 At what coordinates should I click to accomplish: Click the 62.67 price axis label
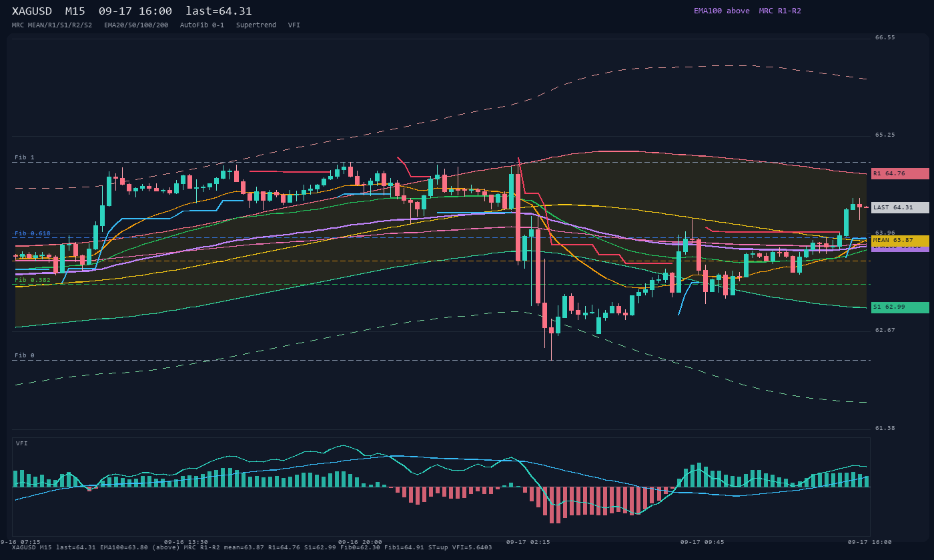[885, 331]
